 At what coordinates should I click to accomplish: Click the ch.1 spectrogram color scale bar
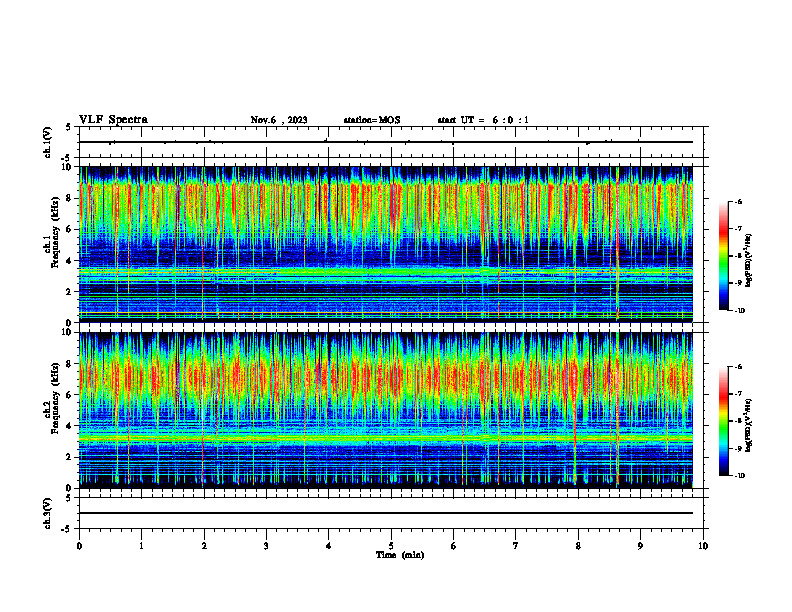tap(723, 256)
